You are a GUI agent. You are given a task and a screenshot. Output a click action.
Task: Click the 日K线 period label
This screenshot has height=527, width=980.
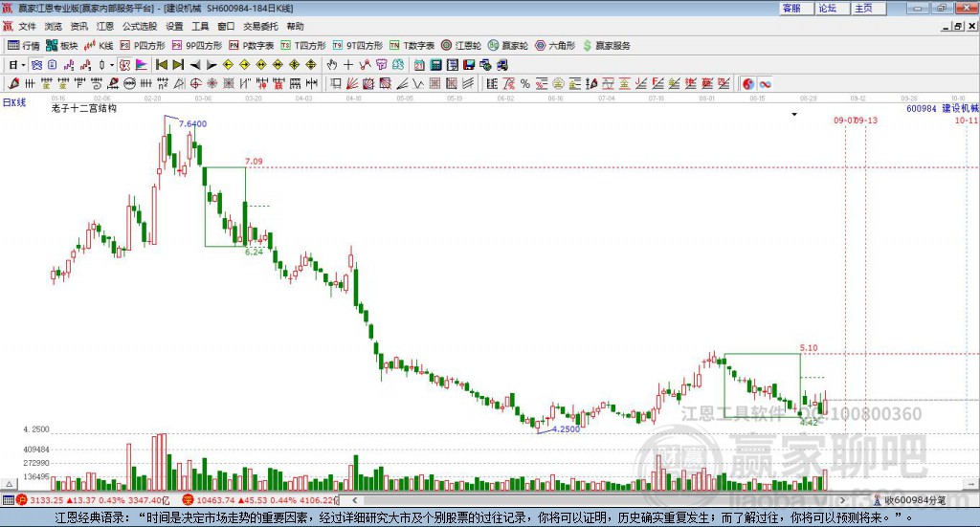pos(13,102)
